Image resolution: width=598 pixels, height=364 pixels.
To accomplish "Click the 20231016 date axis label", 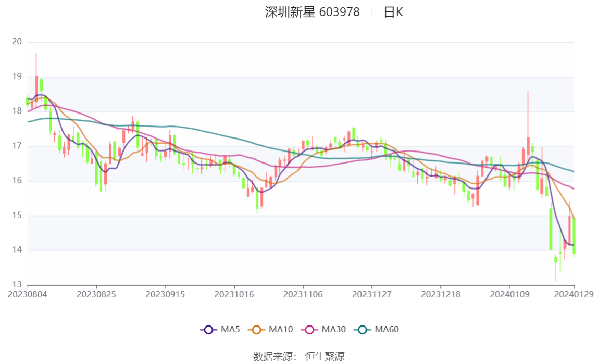I will pyautogui.click(x=234, y=295).
